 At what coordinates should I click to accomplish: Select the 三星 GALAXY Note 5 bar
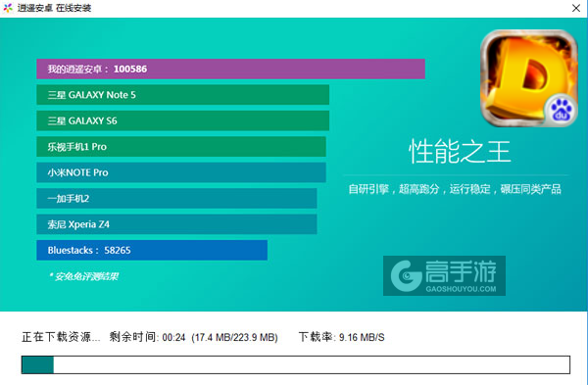click(182, 94)
